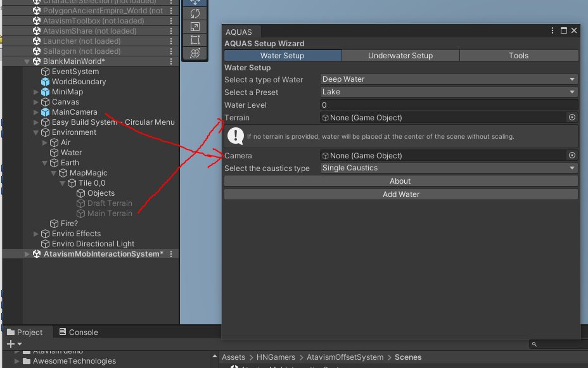Expand the Enviro Effects object
This screenshot has width=588, height=368.
36,234
